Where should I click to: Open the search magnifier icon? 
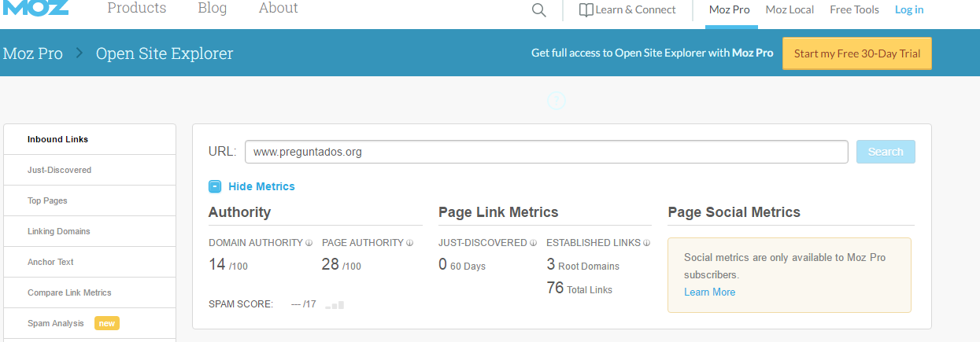(x=539, y=10)
